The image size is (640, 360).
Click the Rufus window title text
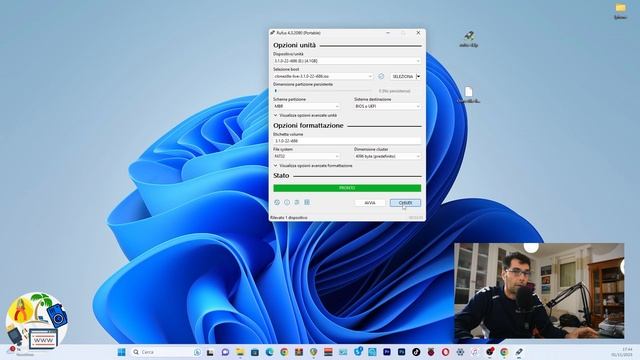[298, 33]
